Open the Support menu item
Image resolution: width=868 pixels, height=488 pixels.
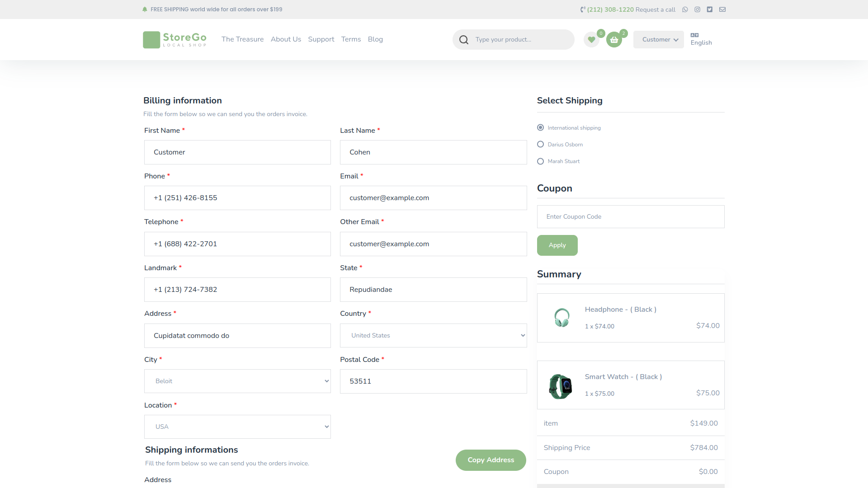321,39
